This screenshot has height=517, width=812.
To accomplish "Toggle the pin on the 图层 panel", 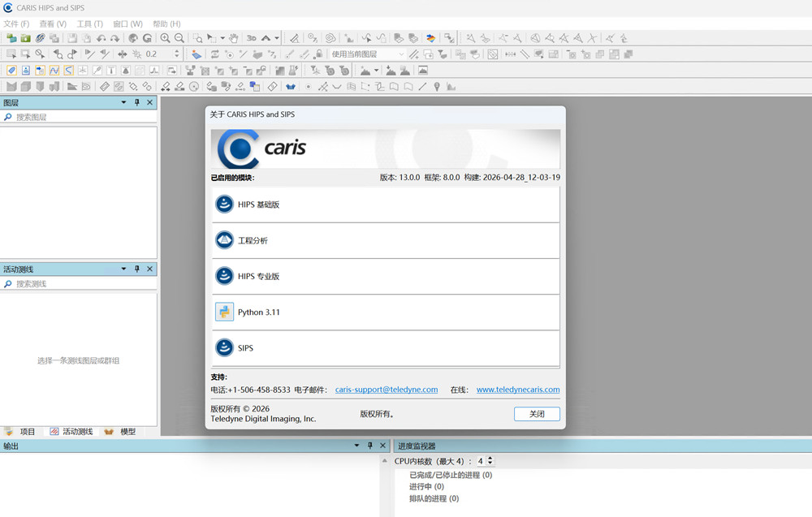I will click(137, 102).
